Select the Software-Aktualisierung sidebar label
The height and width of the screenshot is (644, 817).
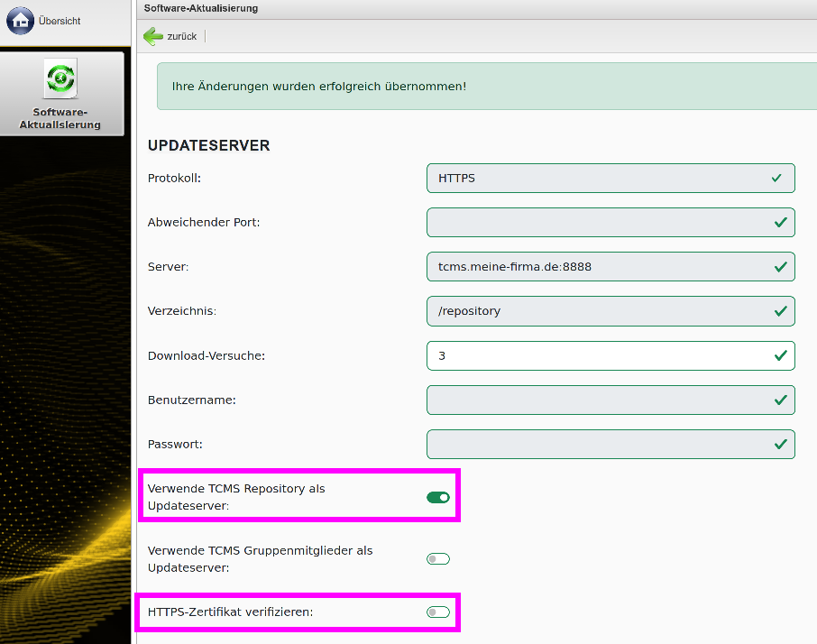(x=60, y=118)
